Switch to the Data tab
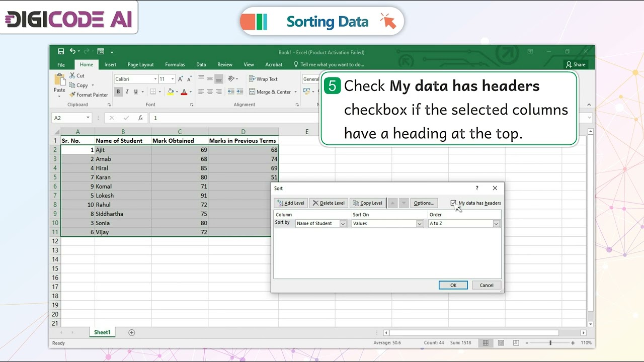The height and width of the screenshot is (362, 644). coord(201,64)
